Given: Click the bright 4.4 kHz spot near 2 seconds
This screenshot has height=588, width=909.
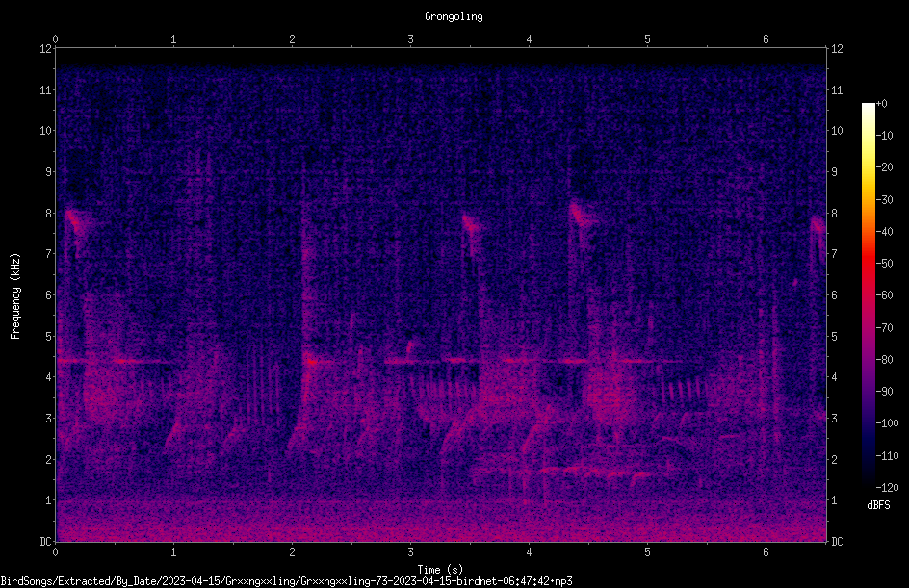Looking at the screenshot, I should coord(312,362).
